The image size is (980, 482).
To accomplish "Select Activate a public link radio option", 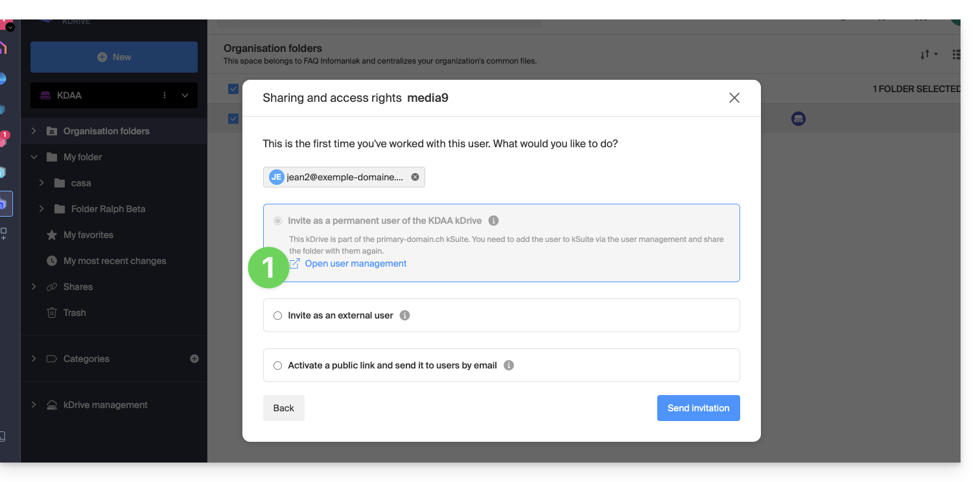I will [x=277, y=366].
